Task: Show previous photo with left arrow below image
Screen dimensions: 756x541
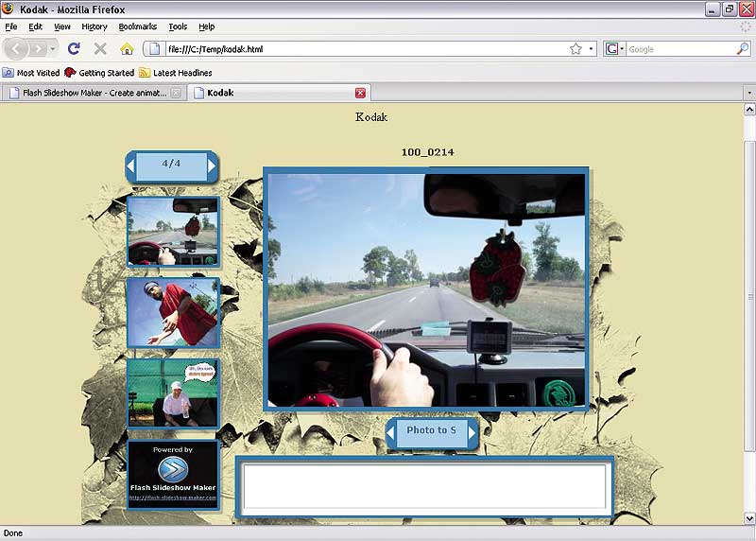Action: (x=390, y=432)
